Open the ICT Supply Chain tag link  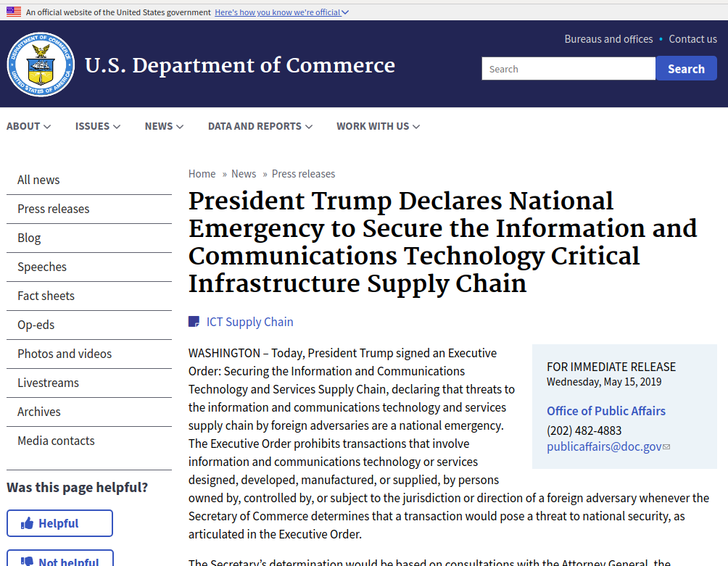tap(249, 322)
